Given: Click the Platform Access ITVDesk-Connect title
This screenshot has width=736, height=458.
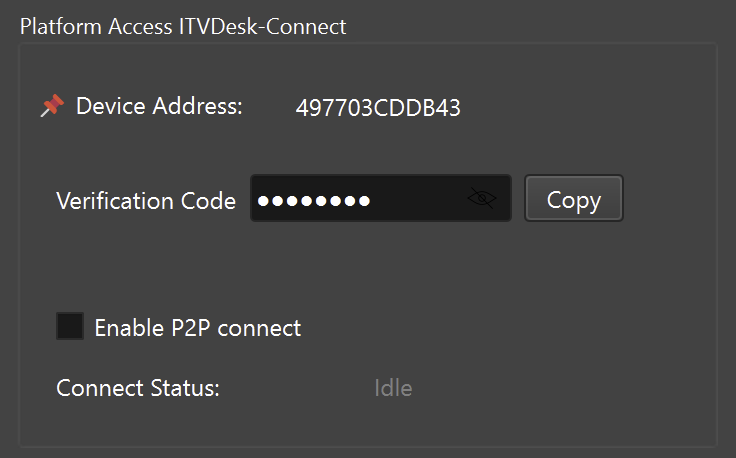Looking at the screenshot, I should 183,27.
